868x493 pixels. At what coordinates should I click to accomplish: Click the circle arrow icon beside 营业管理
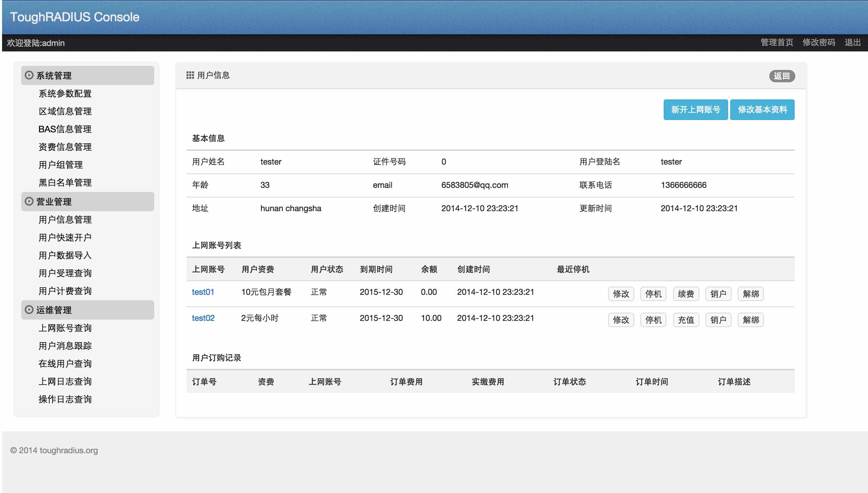[29, 201]
